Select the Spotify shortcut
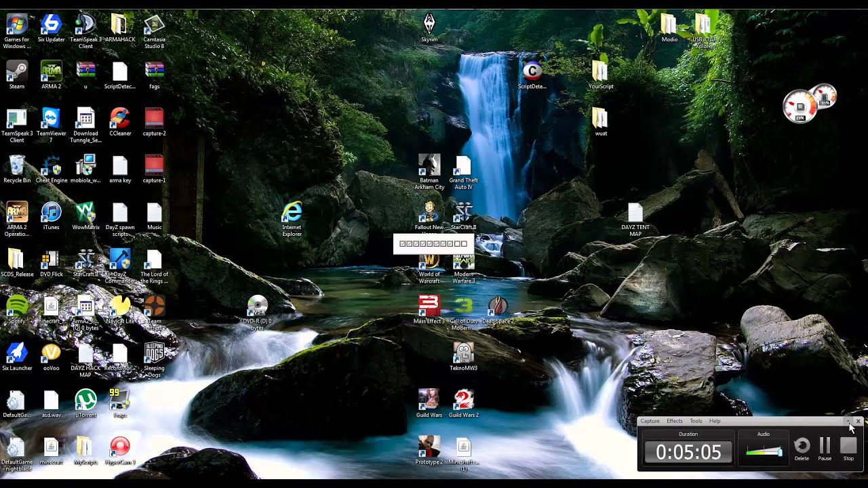Image resolution: width=868 pixels, height=488 pixels. [17, 309]
